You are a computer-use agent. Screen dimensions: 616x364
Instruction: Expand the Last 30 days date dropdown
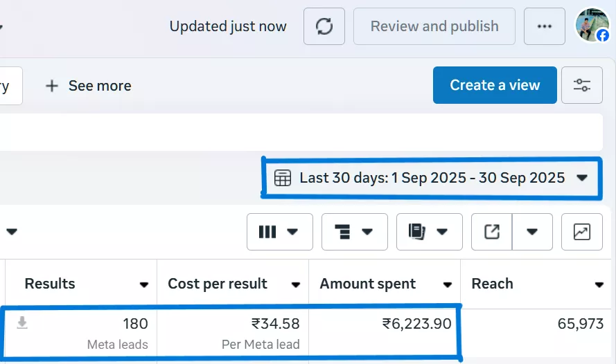pyautogui.click(x=582, y=178)
